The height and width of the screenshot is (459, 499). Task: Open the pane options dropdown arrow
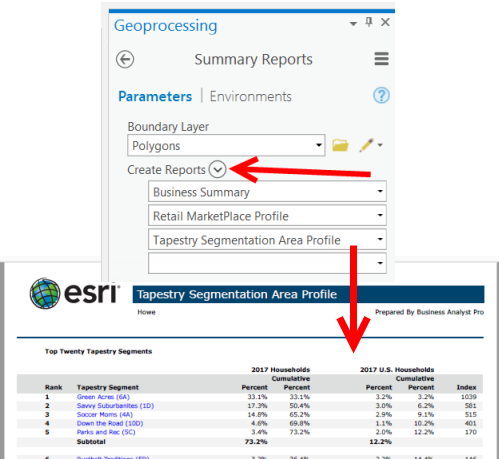click(353, 23)
